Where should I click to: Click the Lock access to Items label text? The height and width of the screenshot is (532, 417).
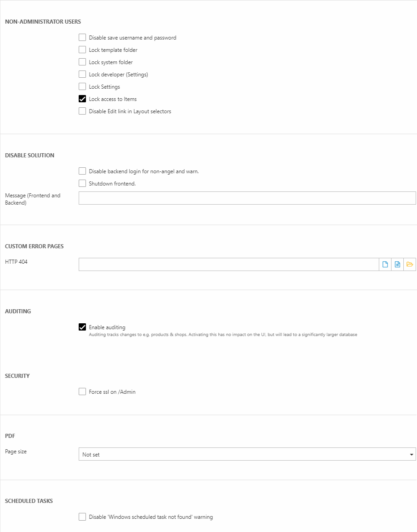click(x=113, y=99)
